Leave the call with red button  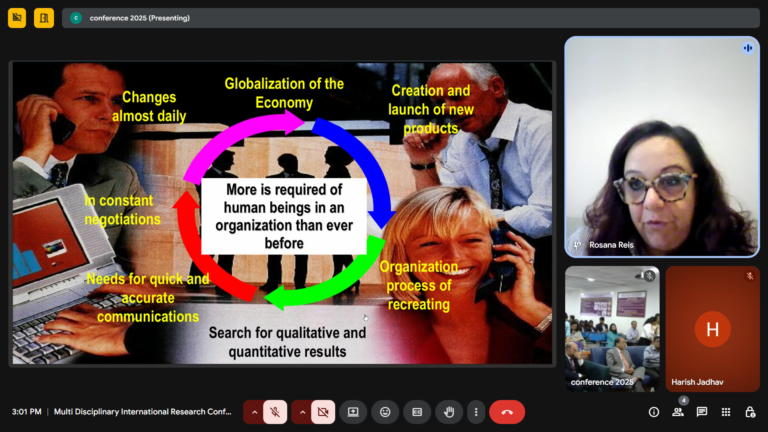pos(507,412)
